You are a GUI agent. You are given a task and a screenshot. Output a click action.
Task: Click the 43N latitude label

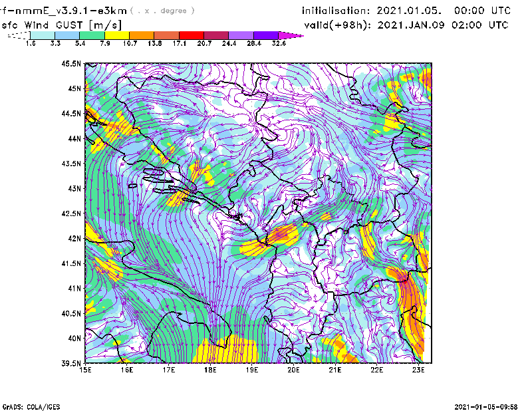[x=74, y=188]
